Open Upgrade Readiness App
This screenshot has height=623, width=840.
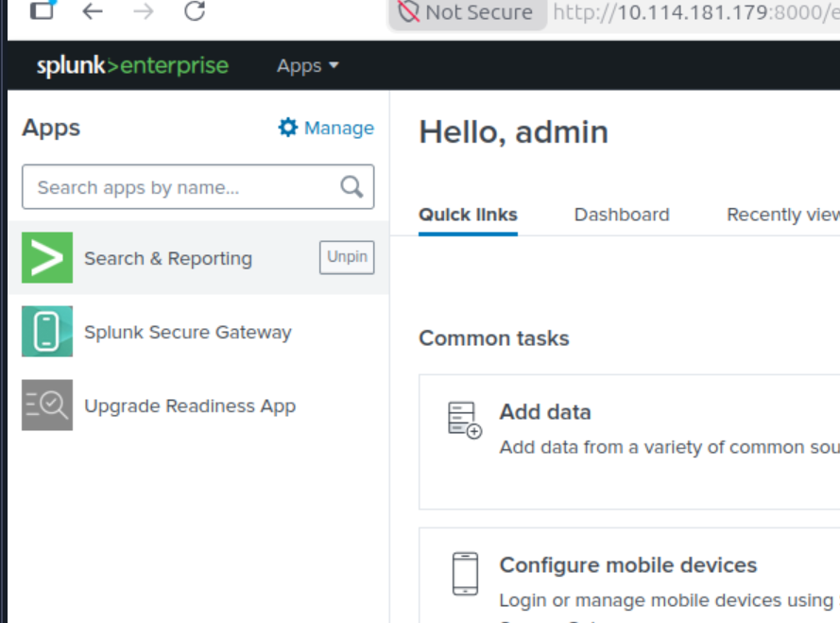190,407
